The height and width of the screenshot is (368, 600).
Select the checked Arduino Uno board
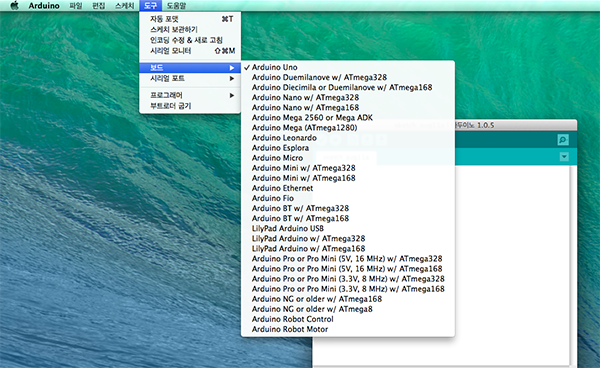pos(348,67)
